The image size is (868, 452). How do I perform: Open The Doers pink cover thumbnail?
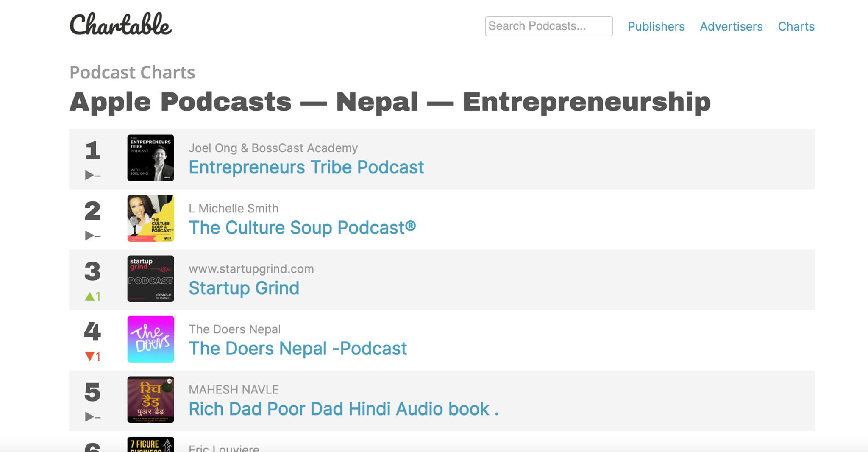pyautogui.click(x=150, y=339)
